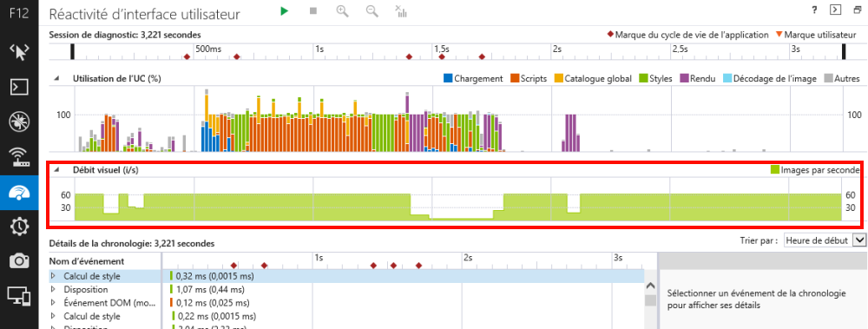Clear the timeline selection icon
The width and height of the screenshot is (868, 329).
(x=401, y=11)
